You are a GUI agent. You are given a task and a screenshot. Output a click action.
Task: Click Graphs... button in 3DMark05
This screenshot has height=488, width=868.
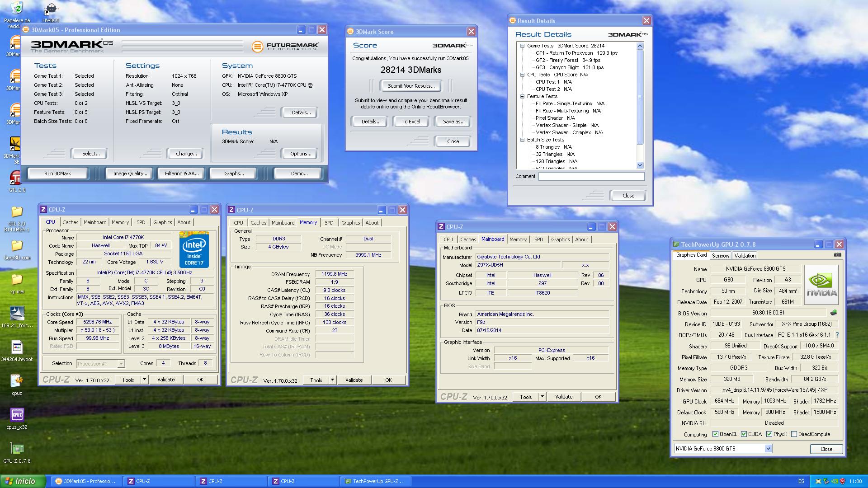point(234,174)
